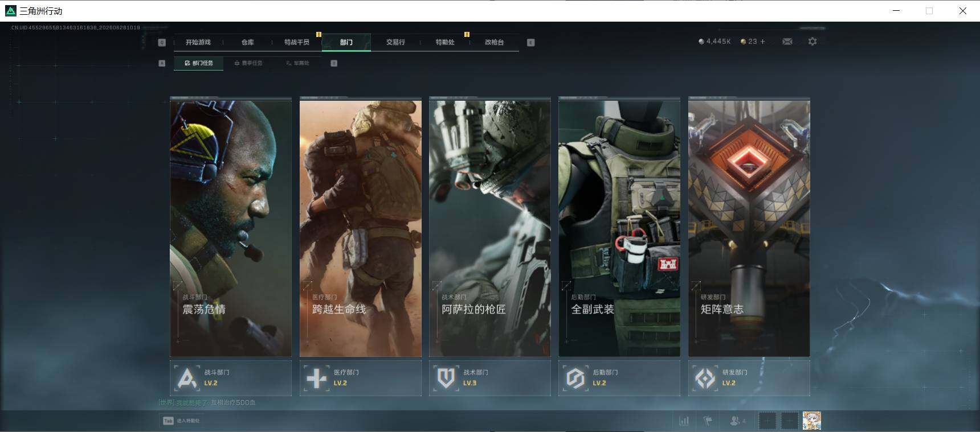Open the friends list icon
This screenshot has height=432, width=980.
pyautogui.click(x=737, y=421)
